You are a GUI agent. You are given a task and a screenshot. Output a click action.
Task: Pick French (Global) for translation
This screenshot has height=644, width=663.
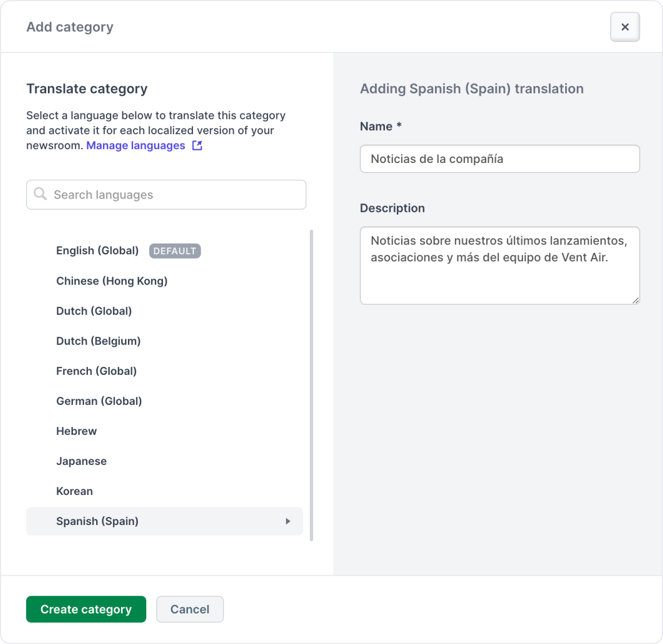(165, 371)
